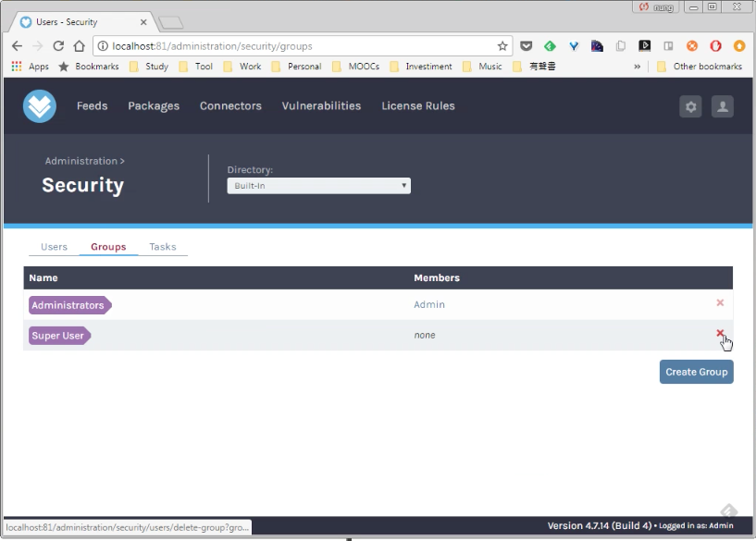Open the Admin member link
The height and width of the screenshot is (541, 756).
tap(429, 304)
